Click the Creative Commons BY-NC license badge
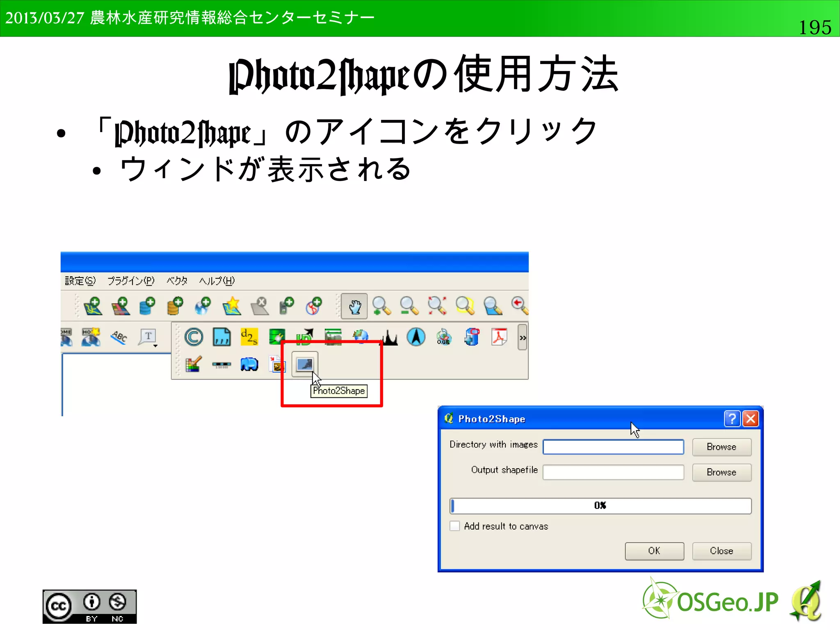Viewport: 840px width, 630px height. [89, 607]
